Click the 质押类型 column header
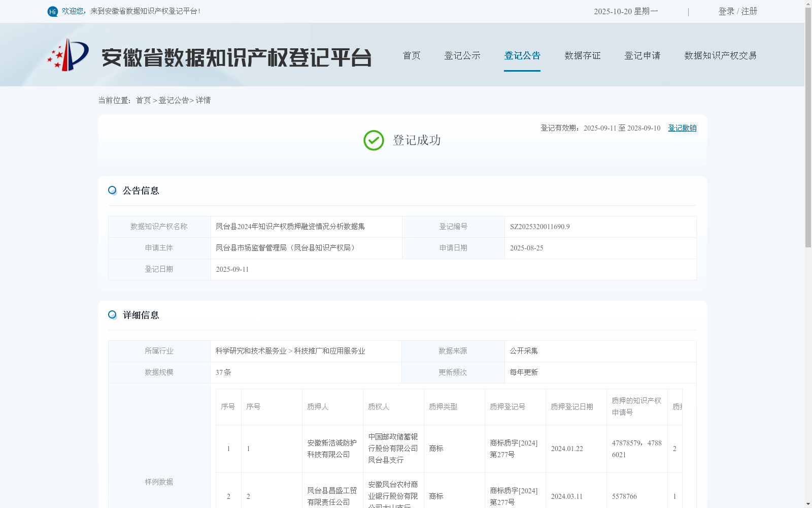This screenshot has height=508, width=812. click(443, 407)
